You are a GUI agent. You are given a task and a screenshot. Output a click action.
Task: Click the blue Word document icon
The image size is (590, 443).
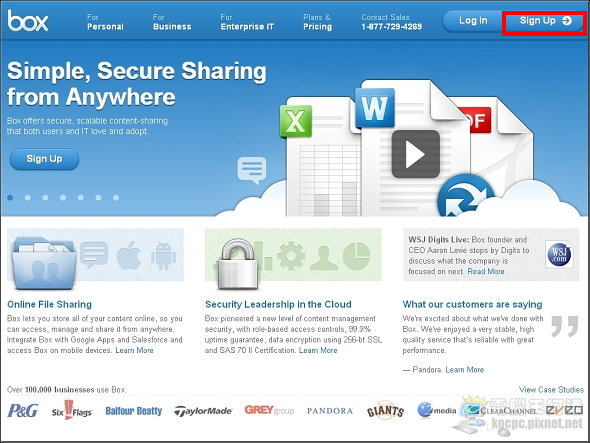[374, 108]
